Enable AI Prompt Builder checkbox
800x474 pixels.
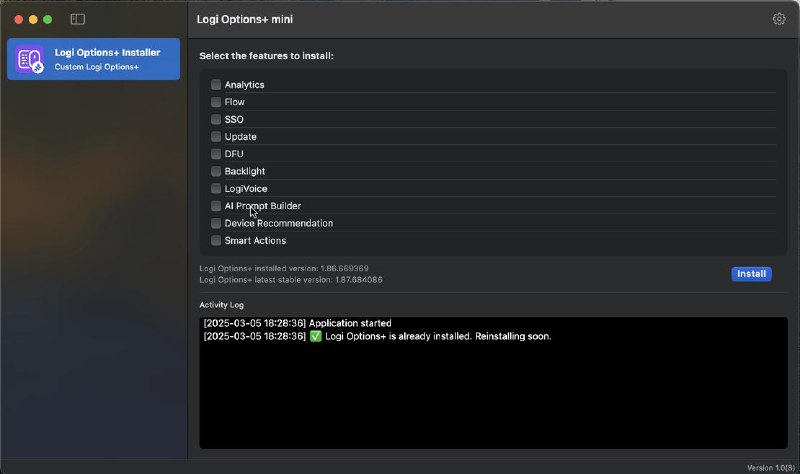[x=216, y=206]
